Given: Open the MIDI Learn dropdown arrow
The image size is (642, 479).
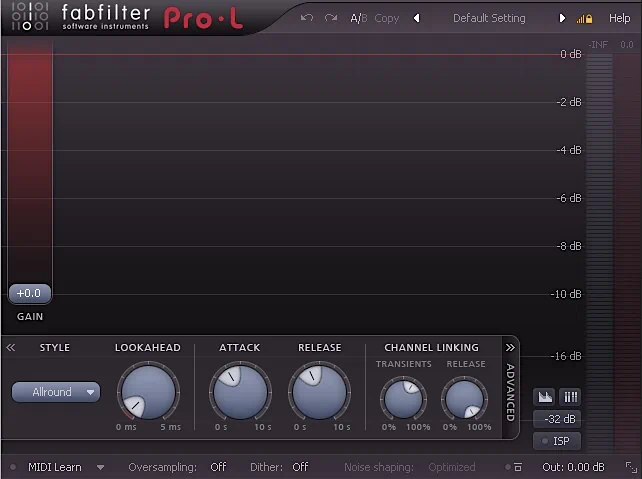Looking at the screenshot, I should [x=100, y=467].
